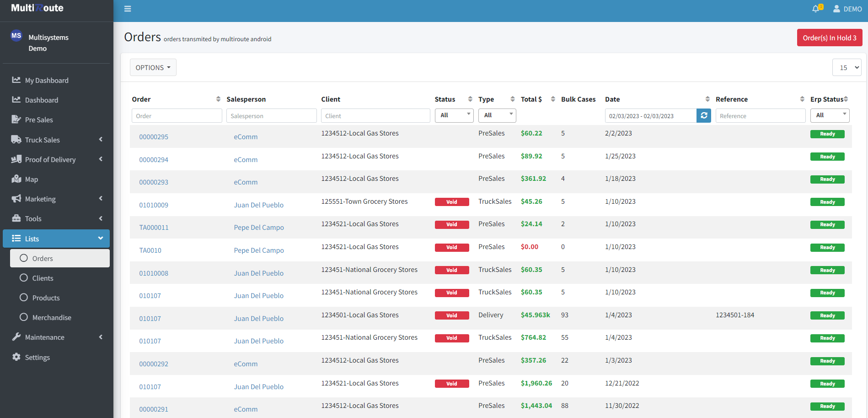Image resolution: width=868 pixels, height=418 pixels.
Task: Click the DEMO user profile icon
Action: coord(836,8)
